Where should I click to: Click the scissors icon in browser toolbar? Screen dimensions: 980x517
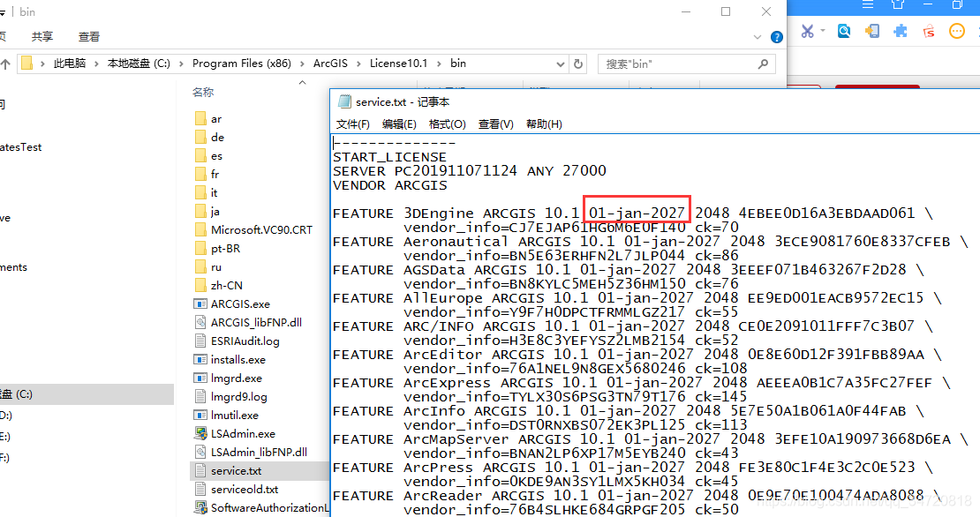tap(808, 31)
